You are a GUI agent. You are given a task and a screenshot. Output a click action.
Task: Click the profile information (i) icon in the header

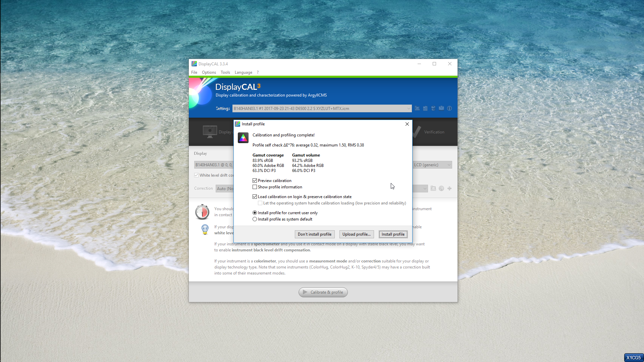coord(449,108)
